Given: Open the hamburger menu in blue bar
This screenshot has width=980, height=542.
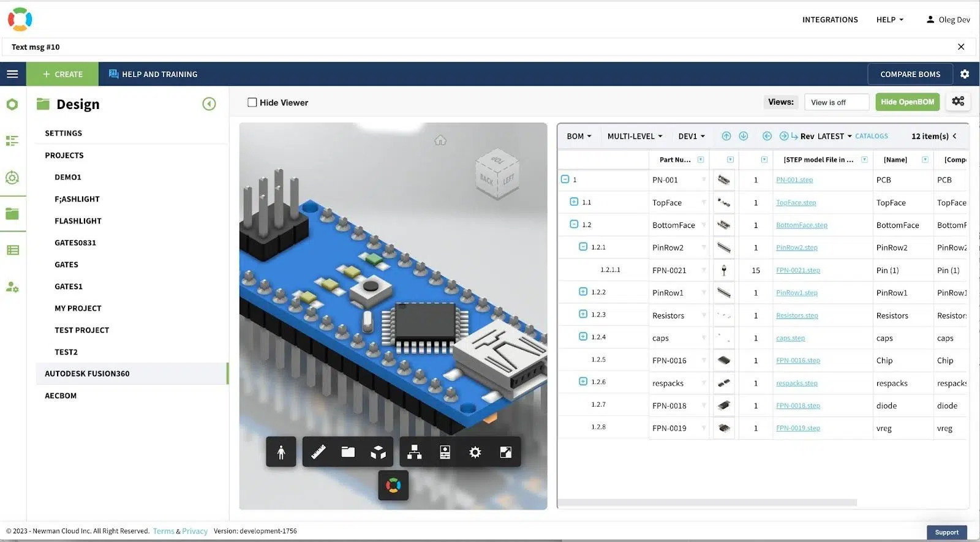Looking at the screenshot, I should [x=12, y=74].
